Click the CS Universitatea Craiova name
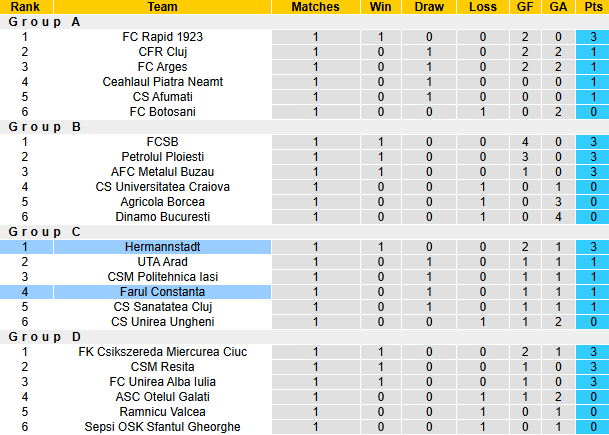Screen dimensions: 609x435 (162, 187)
